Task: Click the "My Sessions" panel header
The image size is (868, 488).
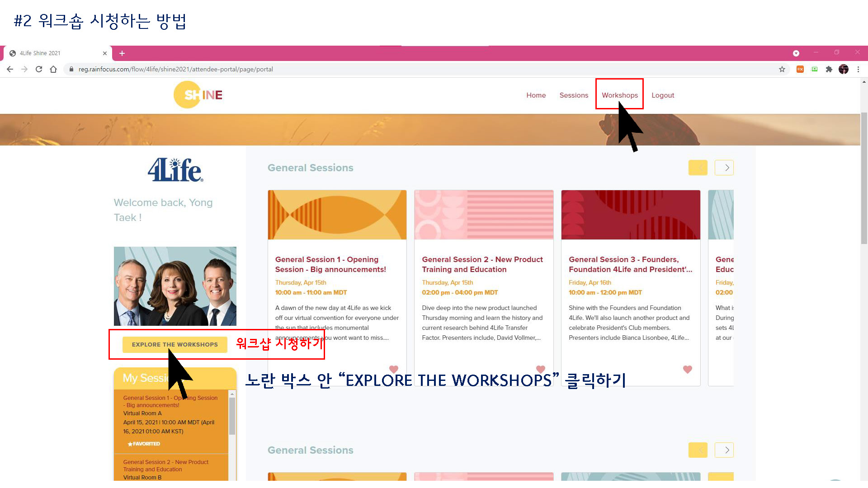Action: pyautogui.click(x=175, y=378)
